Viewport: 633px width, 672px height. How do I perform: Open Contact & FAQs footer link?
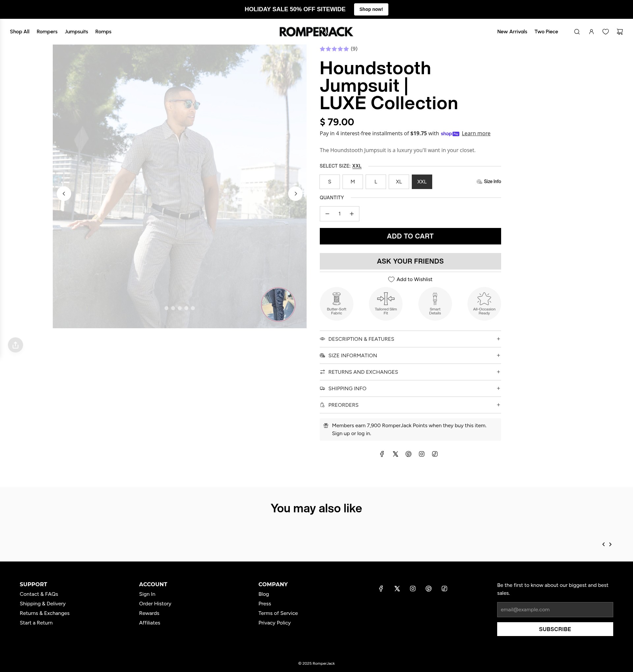tap(39, 594)
